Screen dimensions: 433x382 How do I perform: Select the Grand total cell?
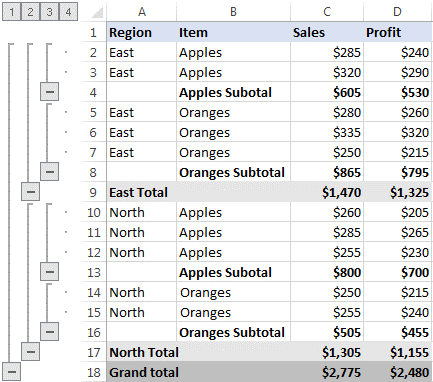[142, 372]
